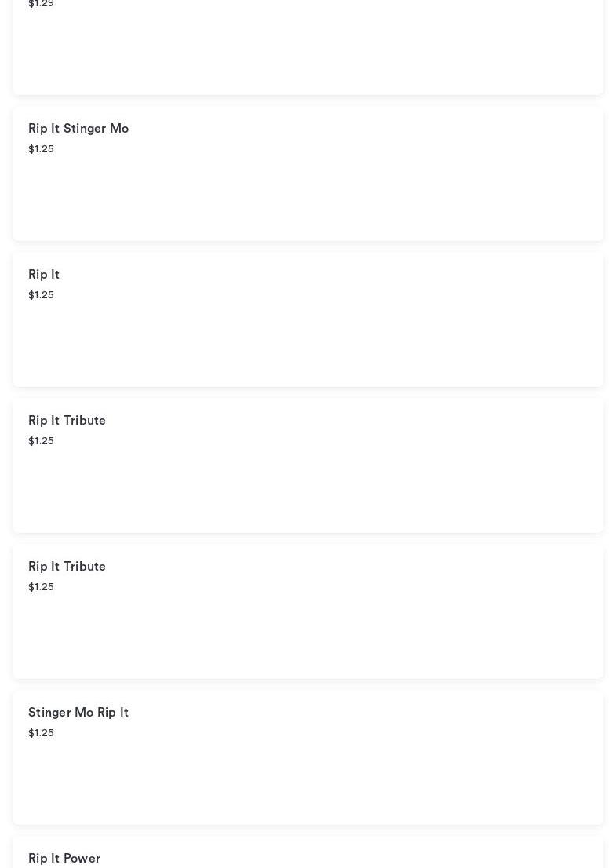Click the $1.25 price under Rip It Stinger Mo
Viewport: 616px width, 868px height.
click(x=41, y=149)
